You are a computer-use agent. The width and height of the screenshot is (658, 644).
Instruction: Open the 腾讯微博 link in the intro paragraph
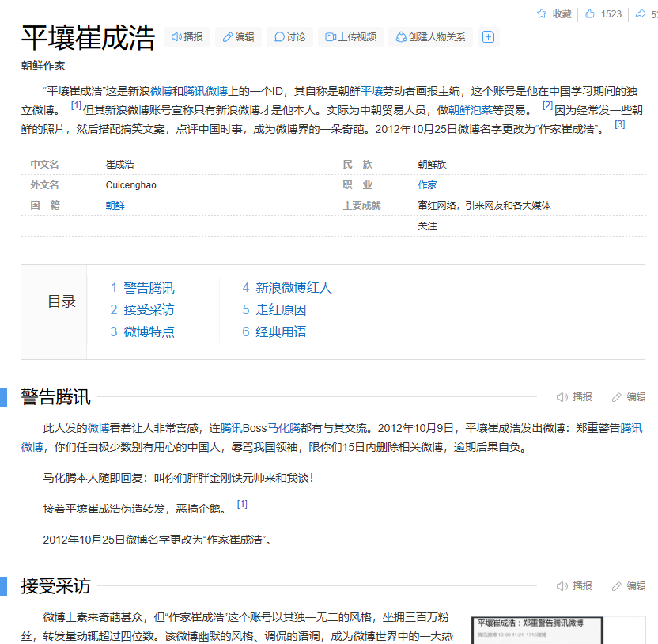[x=205, y=91]
